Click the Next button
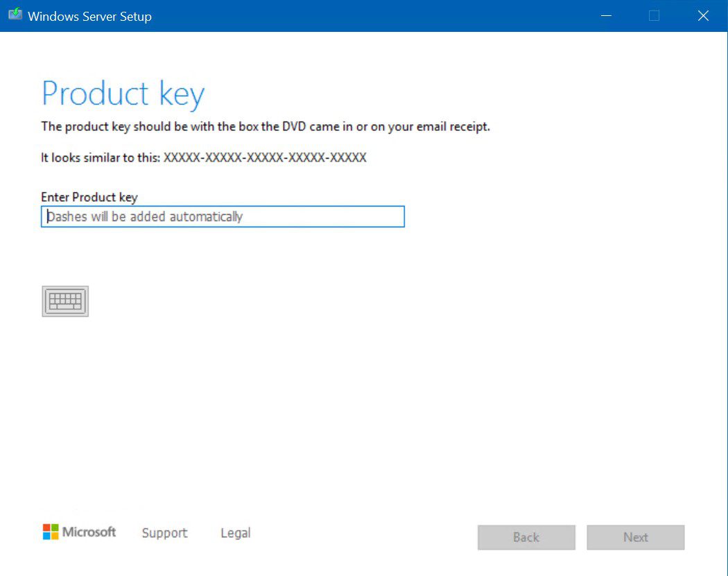The width and height of the screenshot is (728, 576). (x=636, y=537)
